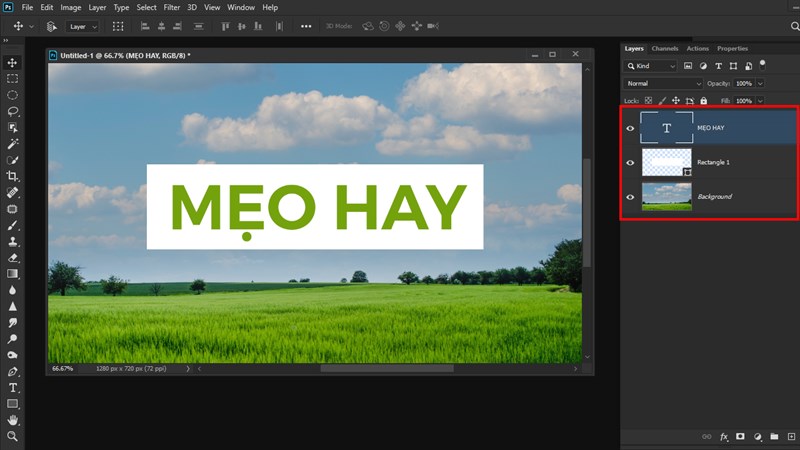Open the Opacity slider dropdown arrow

760,83
